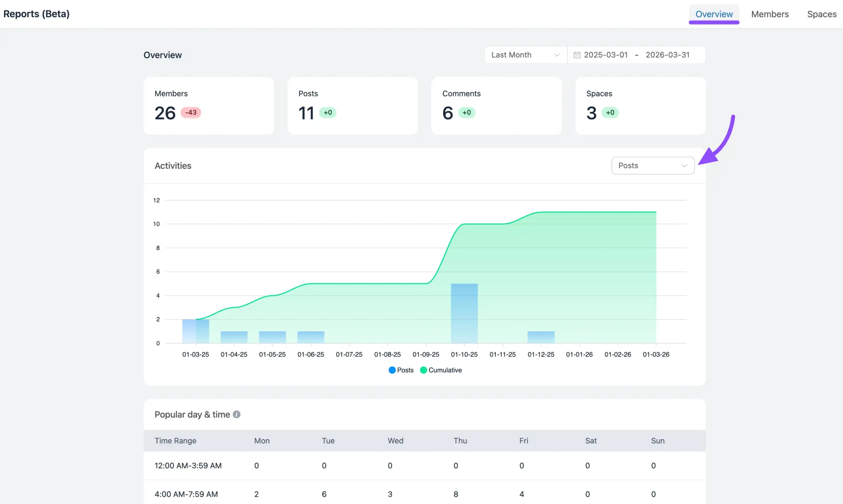Click the calendar icon in date range
This screenshot has width=843, height=504.
coord(577,55)
